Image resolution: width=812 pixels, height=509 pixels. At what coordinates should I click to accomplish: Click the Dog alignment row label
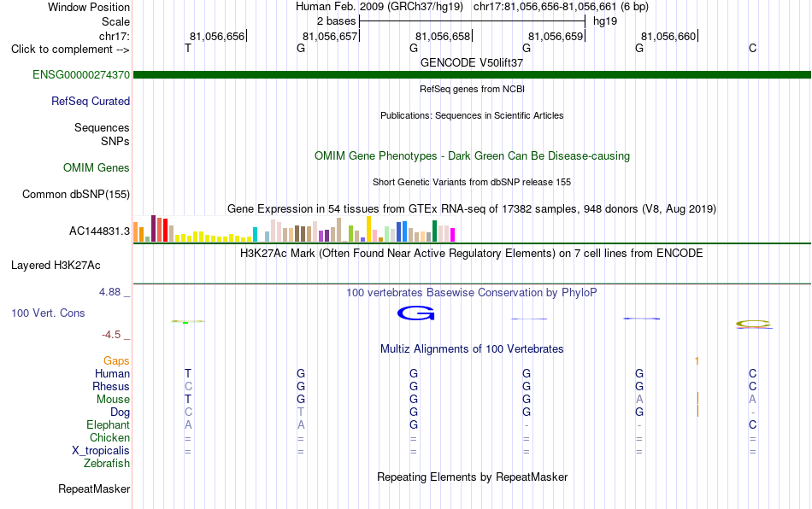pyautogui.click(x=120, y=412)
